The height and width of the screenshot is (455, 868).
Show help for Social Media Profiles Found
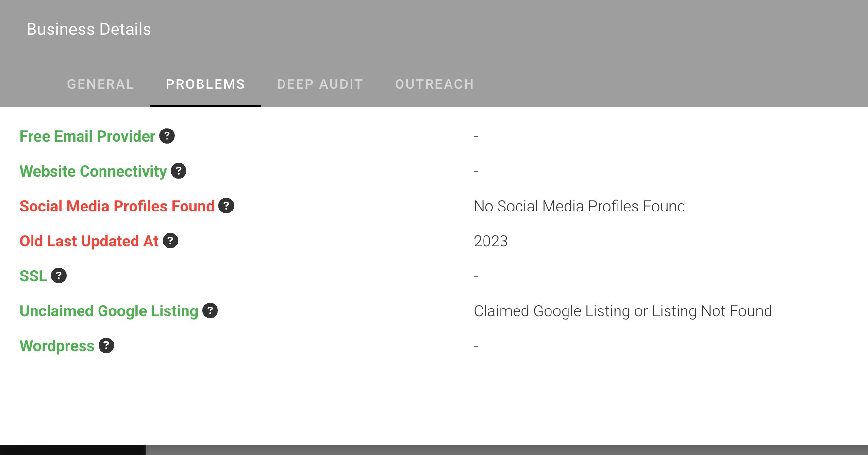pyautogui.click(x=226, y=206)
